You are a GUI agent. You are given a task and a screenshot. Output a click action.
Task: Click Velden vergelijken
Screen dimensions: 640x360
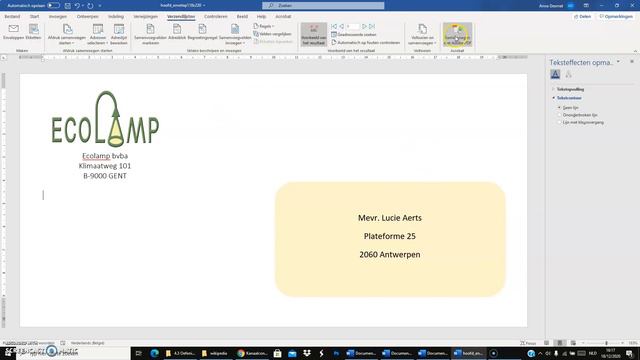tap(272, 34)
